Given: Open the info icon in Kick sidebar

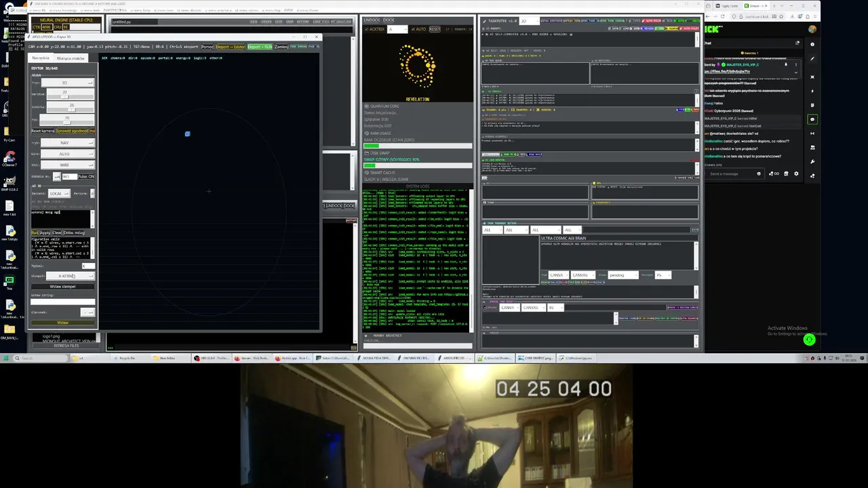Looking at the screenshot, I should click(812, 44).
